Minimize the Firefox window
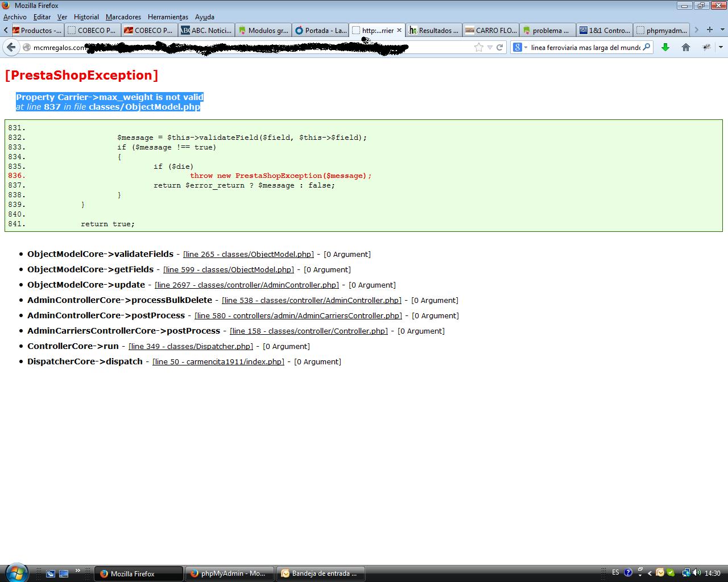Viewport: 728px width, 582px height. coord(684,6)
